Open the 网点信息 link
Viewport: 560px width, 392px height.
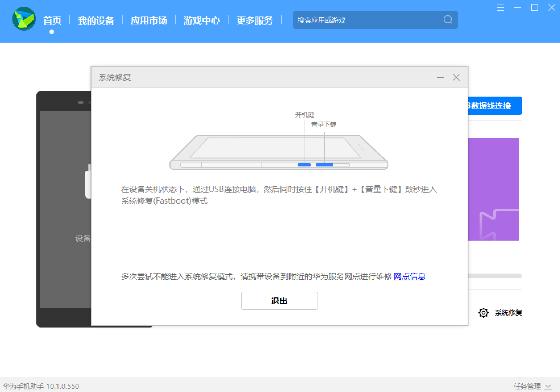pyautogui.click(x=409, y=277)
